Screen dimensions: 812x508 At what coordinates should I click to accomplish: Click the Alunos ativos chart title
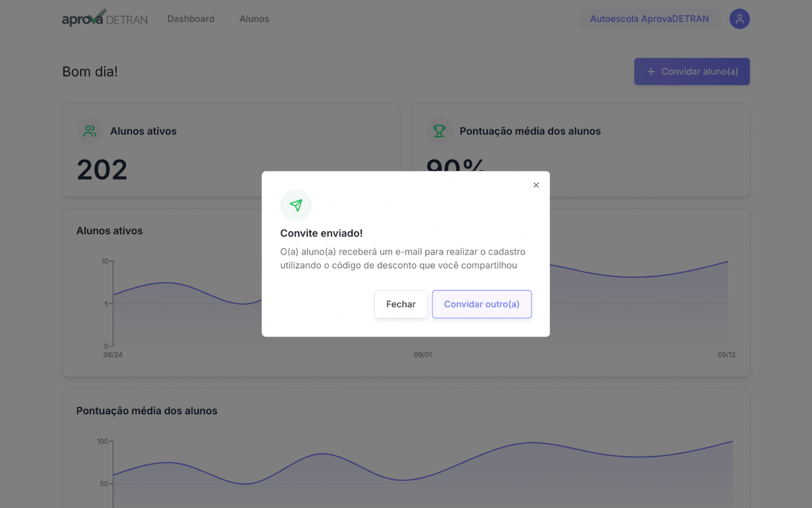(109, 231)
